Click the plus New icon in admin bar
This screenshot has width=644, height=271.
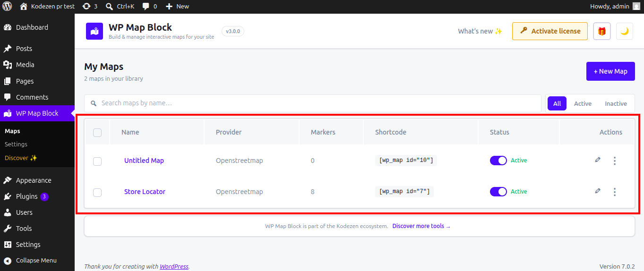pyautogui.click(x=169, y=6)
